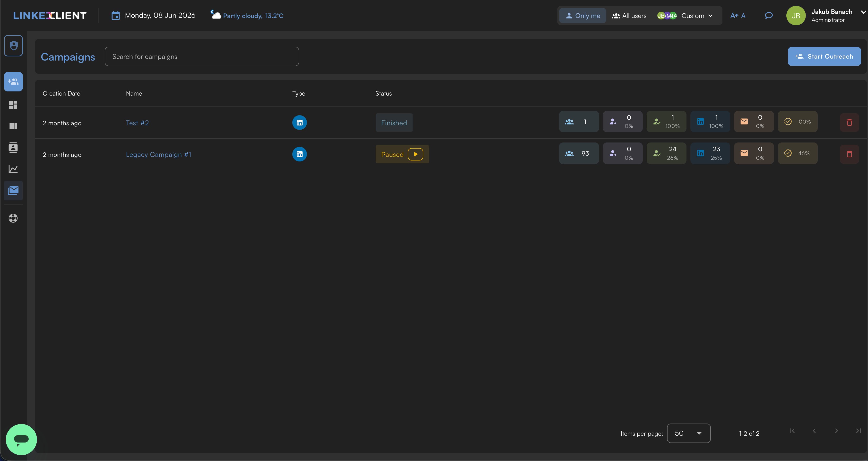The width and height of the screenshot is (868, 461).
Task: Open the contacts sidebar icon
Action: click(13, 148)
